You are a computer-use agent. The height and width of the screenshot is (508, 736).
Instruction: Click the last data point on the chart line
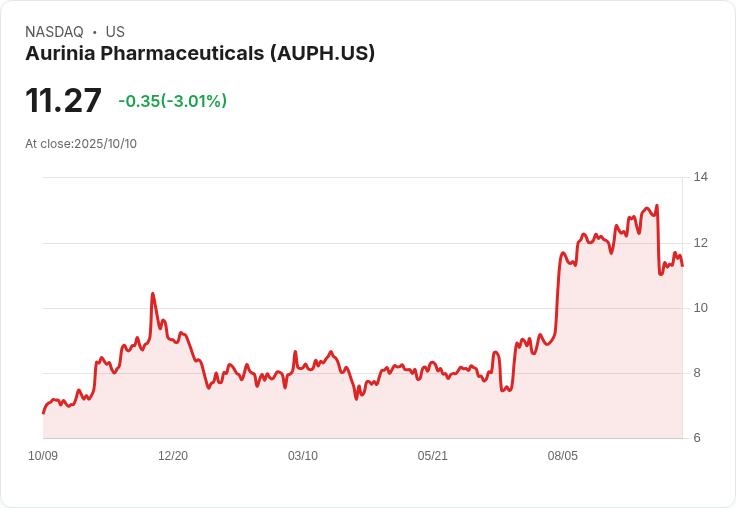(x=682, y=265)
